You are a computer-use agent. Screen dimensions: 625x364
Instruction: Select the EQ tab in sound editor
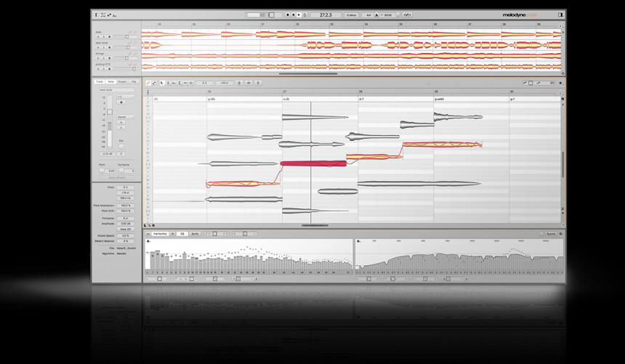point(182,234)
